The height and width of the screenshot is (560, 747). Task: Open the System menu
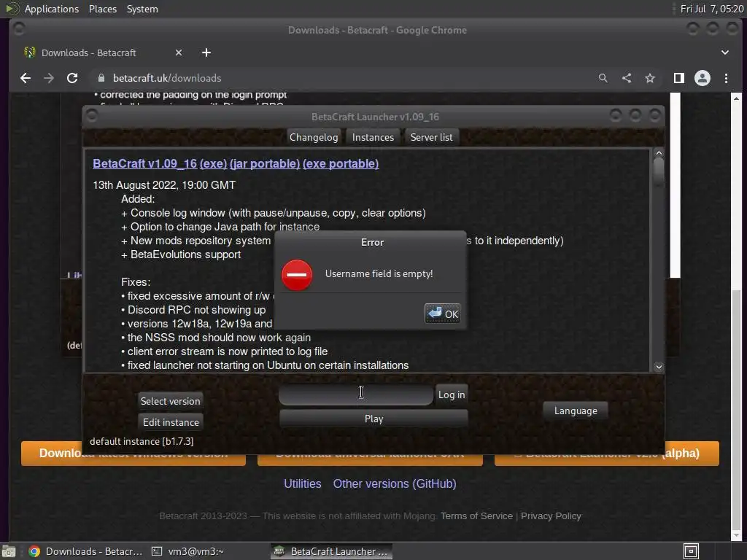tap(142, 9)
